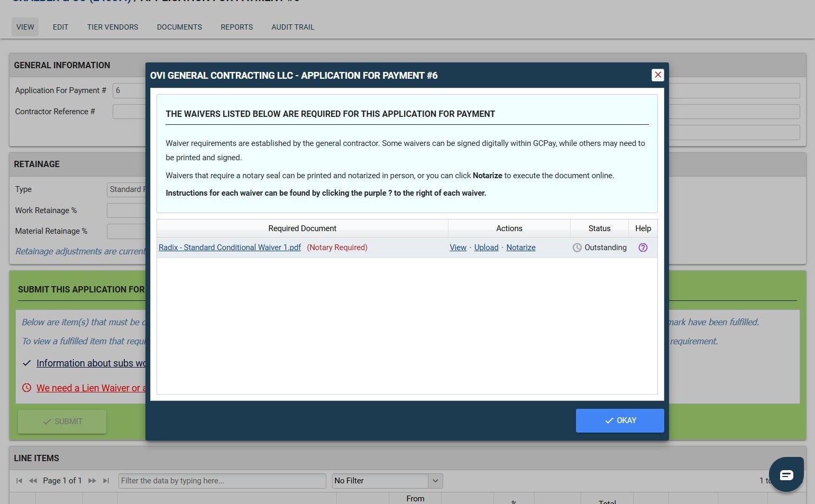Click the checkmark beside Information about subs
Image resolution: width=815 pixels, height=504 pixels.
(x=26, y=363)
